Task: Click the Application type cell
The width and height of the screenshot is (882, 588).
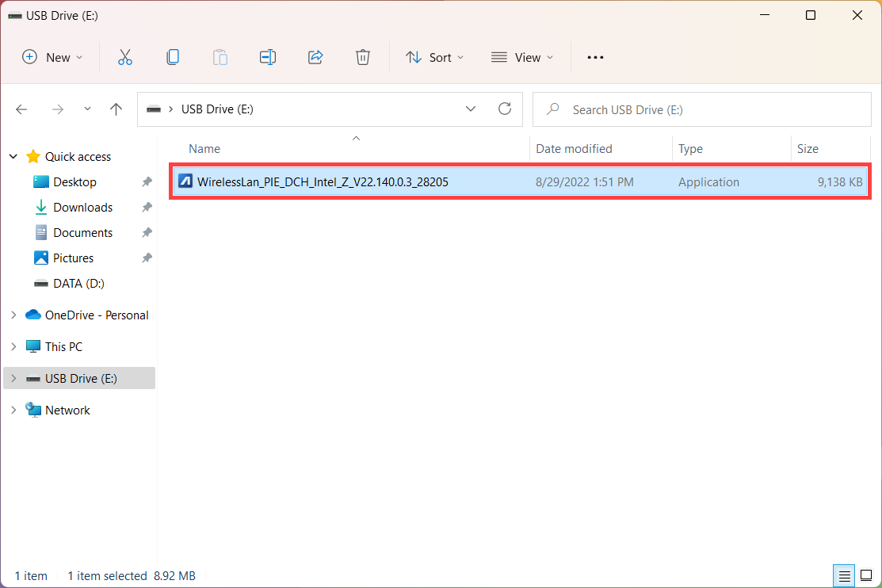Action: [708, 181]
